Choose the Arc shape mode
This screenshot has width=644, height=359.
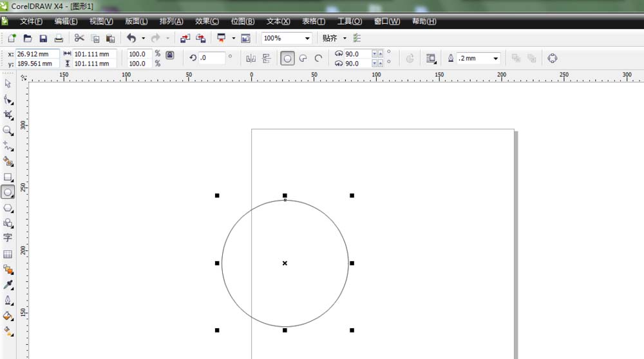pos(319,59)
